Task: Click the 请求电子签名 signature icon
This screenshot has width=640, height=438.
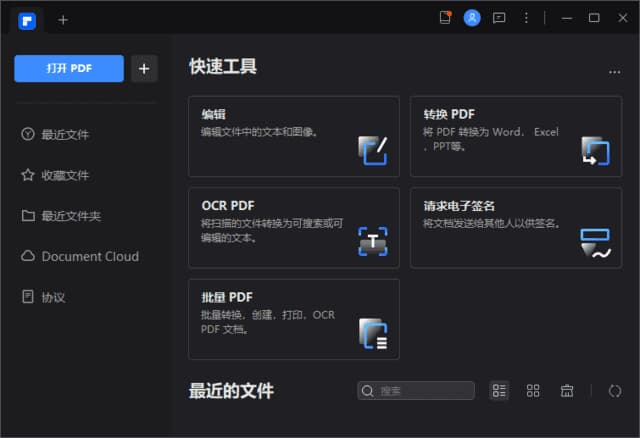Action: (x=595, y=242)
